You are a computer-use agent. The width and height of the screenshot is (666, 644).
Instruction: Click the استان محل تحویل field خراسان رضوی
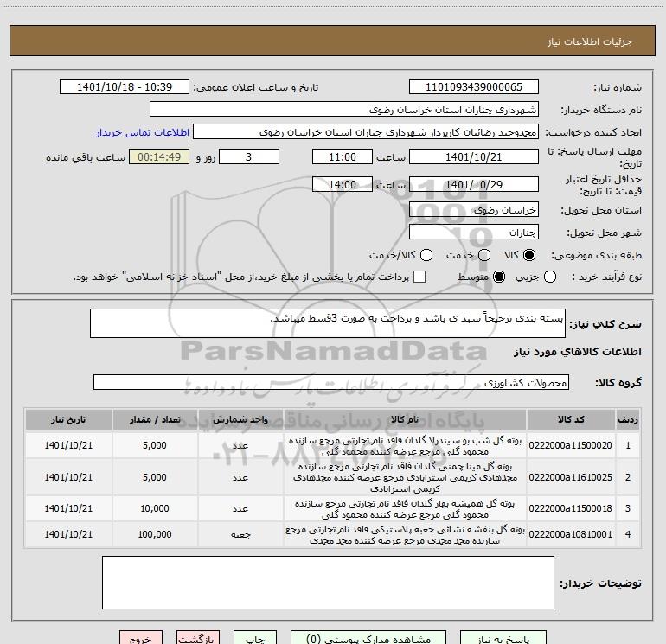click(x=474, y=210)
